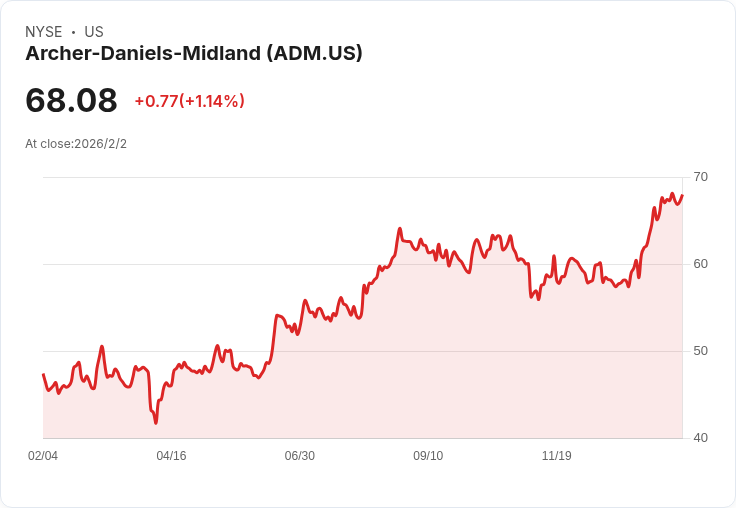Click the Archer-Daniels-Midland (ADM.US) title
Screen dimensions: 736x508
[x=194, y=53]
